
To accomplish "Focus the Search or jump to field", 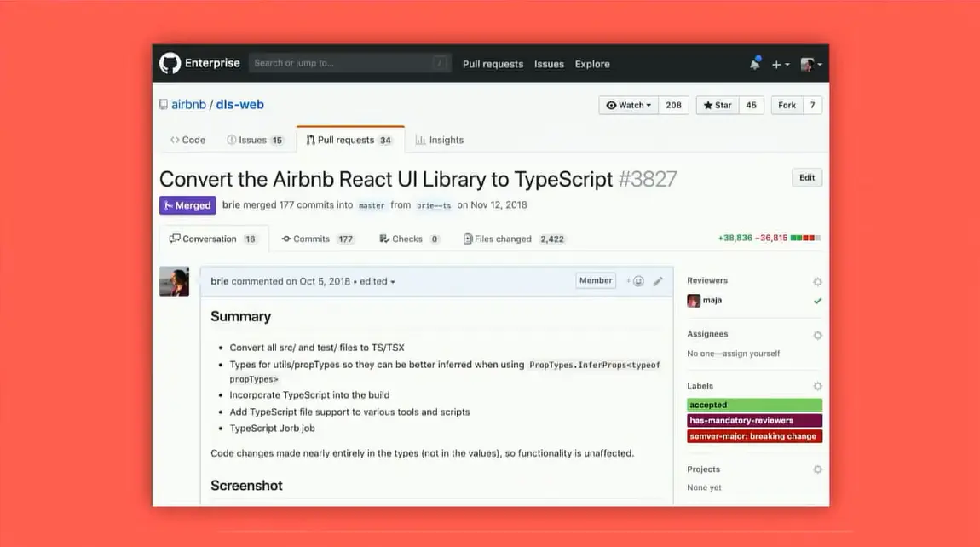I will pos(350,63).
